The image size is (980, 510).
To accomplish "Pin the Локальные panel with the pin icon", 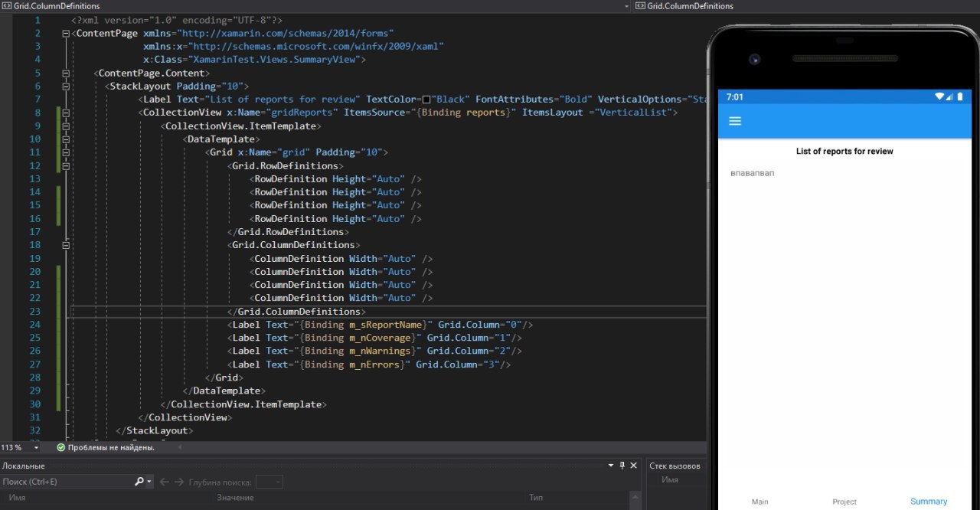I will coord(622,466).
